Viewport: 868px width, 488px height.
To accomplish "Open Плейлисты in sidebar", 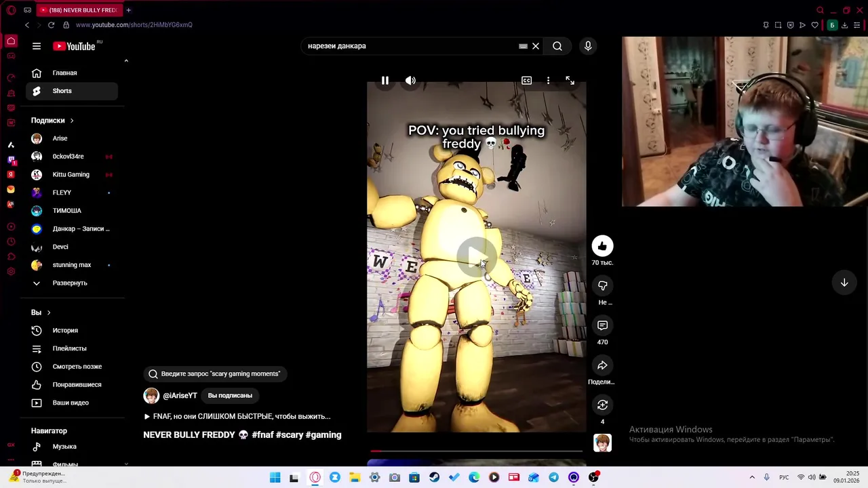I will (72, 348).
